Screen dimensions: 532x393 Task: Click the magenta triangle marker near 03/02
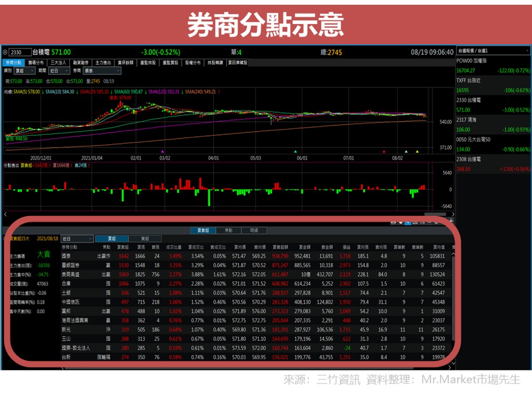[x=163, y=151]
